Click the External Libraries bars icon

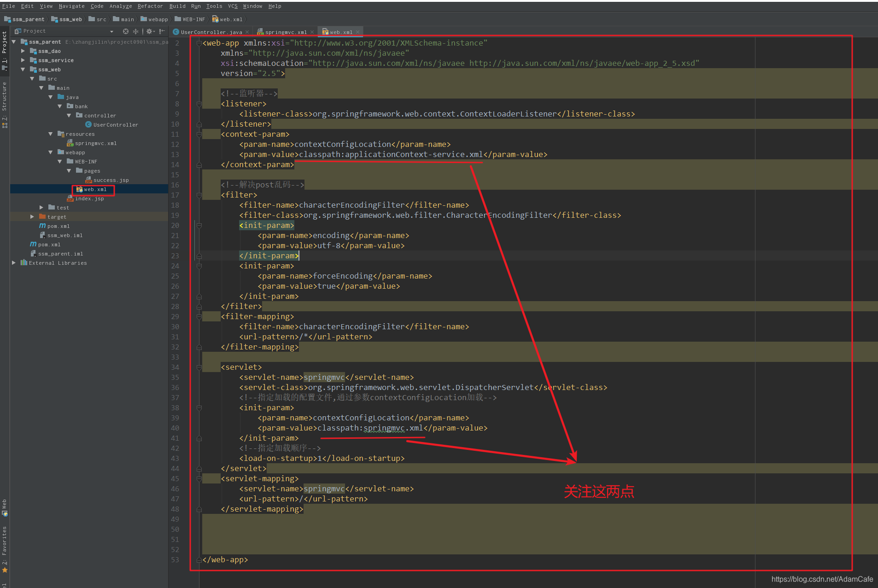click(x=24, y=262)
